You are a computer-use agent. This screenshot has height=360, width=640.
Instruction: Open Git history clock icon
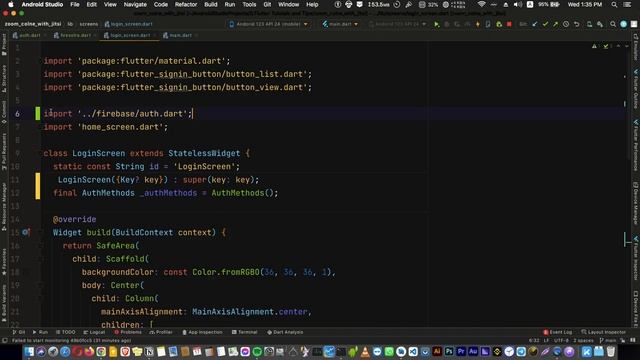coord(566,24)
